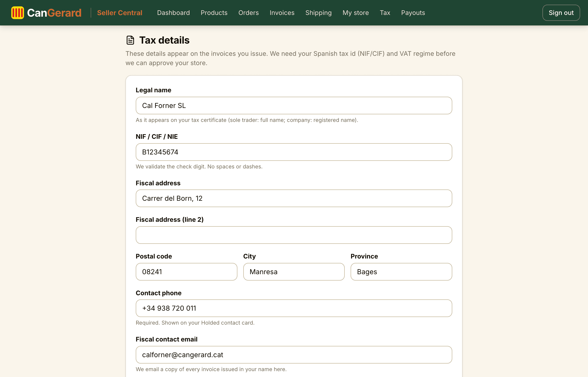Click the CanGerard striped logo icon

(x=17, y=13)
